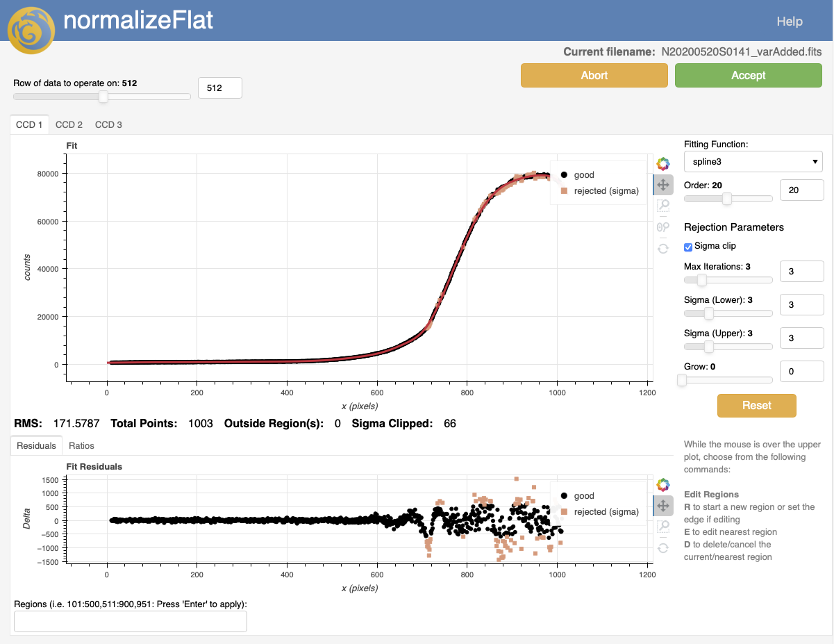Screen dimensions: 834x644
Task: Click the 'Rejection Parameters' heading
Action: [734, 227]
